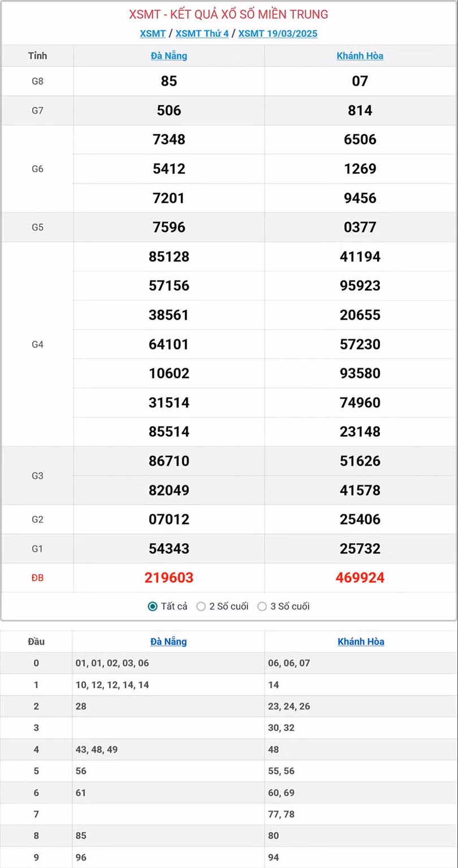Click the Đầu column header cell
The height and width of the screenshot is (868, 458).
(x=36, y=642)
